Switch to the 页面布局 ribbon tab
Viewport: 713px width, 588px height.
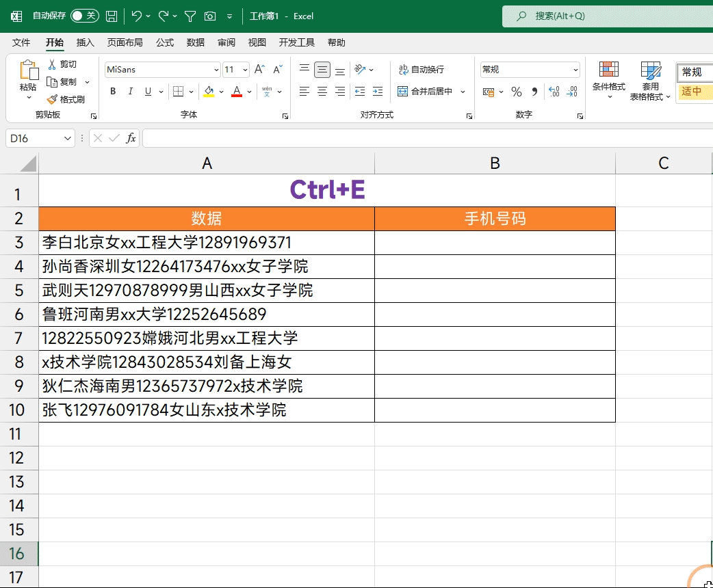125,42
